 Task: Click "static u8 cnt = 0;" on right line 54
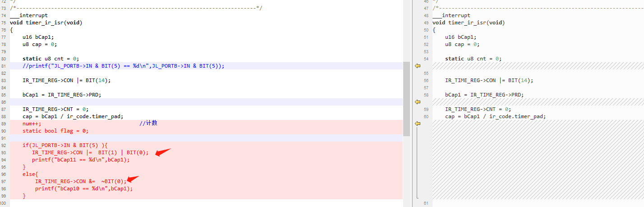pyautogui.click(x=474, y=59)
